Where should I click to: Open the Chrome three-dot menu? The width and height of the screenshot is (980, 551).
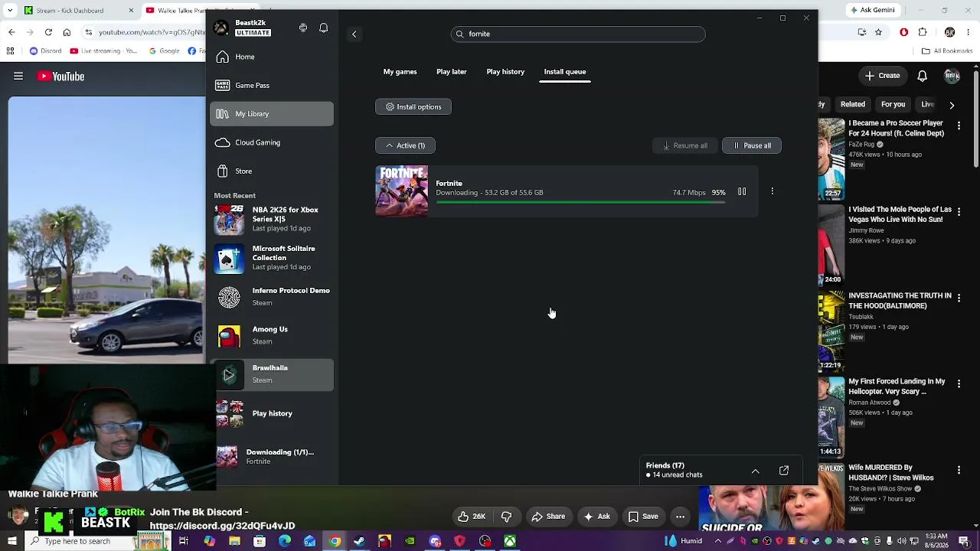click(x=969, y=32)
